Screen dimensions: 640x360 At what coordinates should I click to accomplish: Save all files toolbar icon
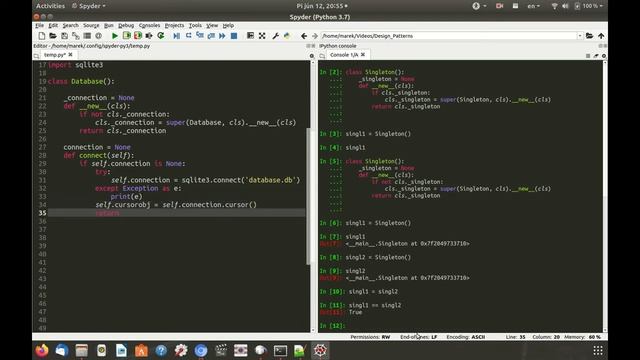(x=76, y=36)
